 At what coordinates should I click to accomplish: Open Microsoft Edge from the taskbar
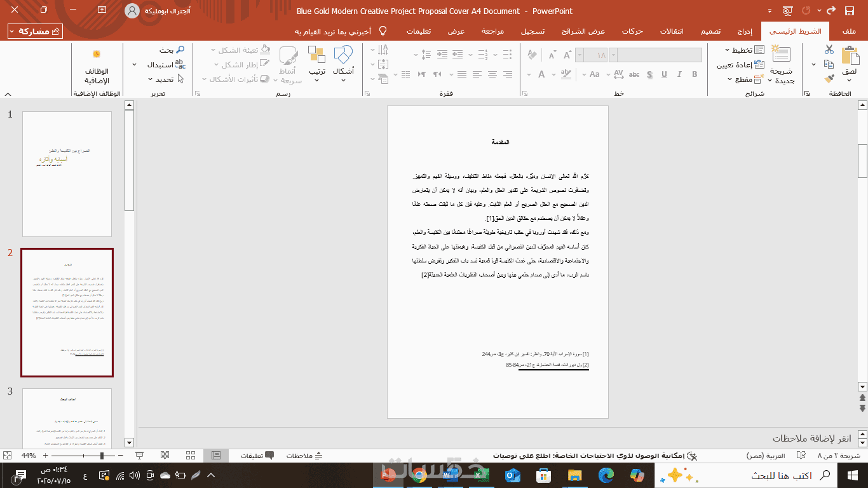(x=606, y=475)
